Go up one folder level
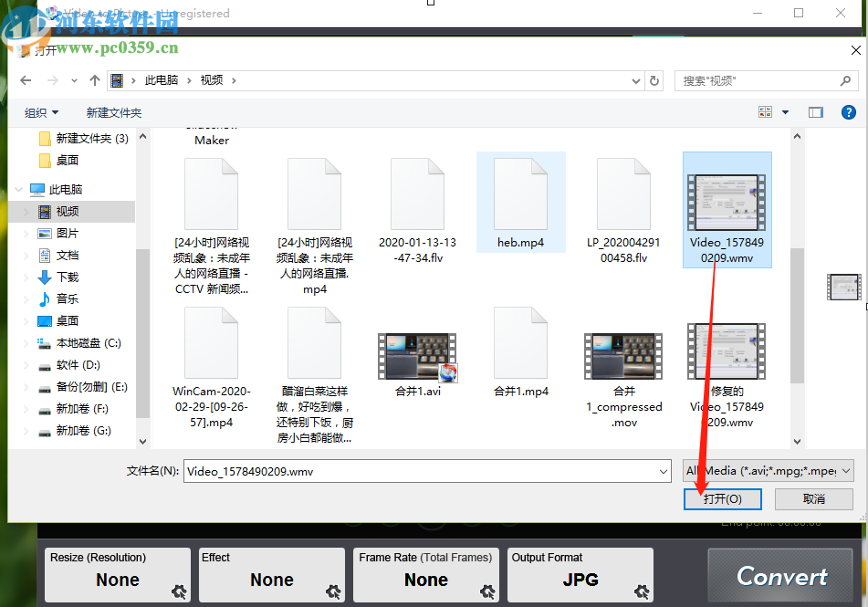Image resolution: width=868 pixels, height=607 pixels. pyautogui.click(x=95, y=80)
